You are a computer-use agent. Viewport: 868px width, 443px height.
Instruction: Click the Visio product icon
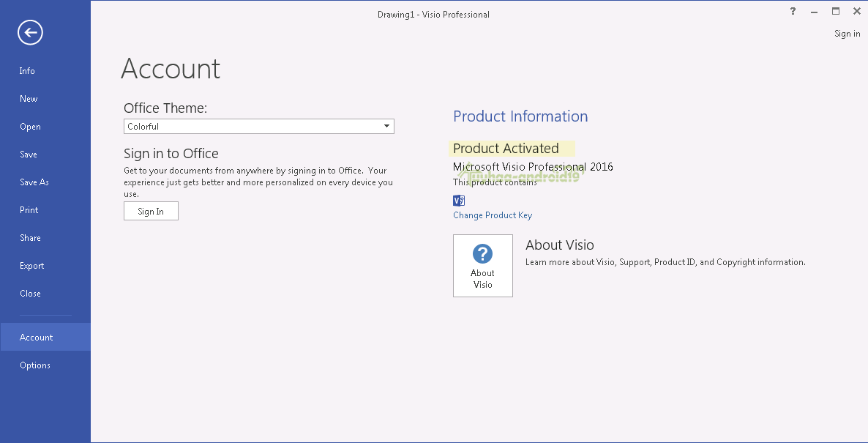point(458,201)
